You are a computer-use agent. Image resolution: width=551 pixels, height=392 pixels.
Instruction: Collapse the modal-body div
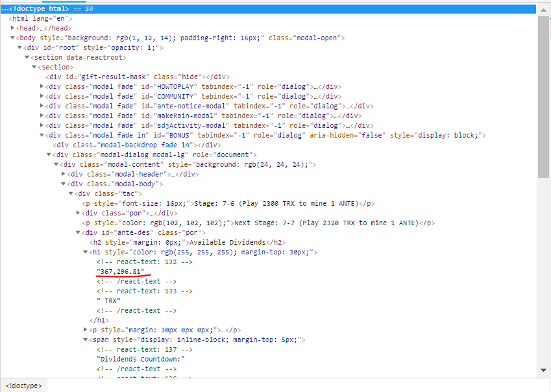click(63, 184)
